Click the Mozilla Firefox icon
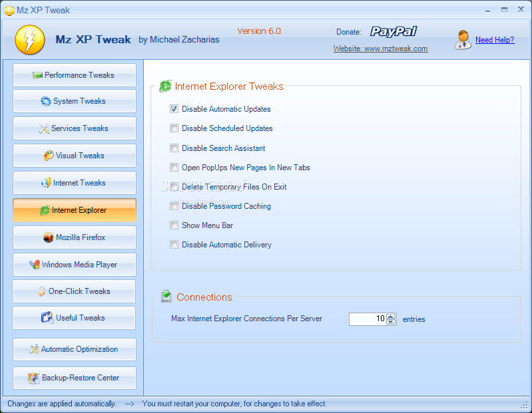 tap(49, 237)
